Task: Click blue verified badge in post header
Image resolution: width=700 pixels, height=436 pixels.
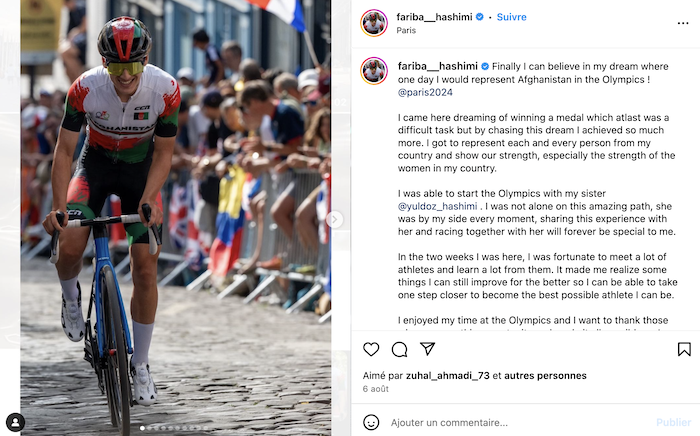Action: pos(479,17)
